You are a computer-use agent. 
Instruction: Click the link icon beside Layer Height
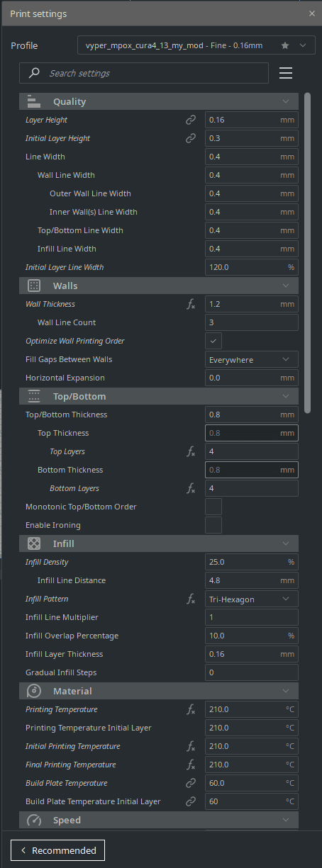[x=190, y=120]
